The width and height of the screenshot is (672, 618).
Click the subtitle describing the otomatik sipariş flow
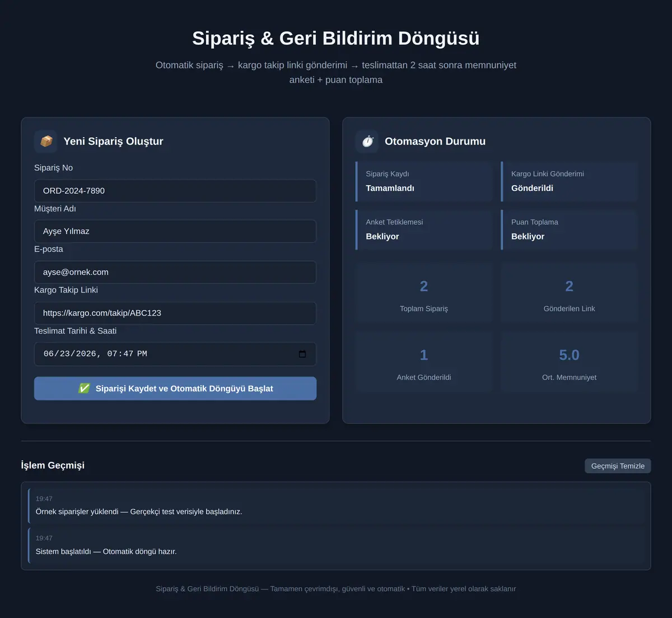point(336,72)
